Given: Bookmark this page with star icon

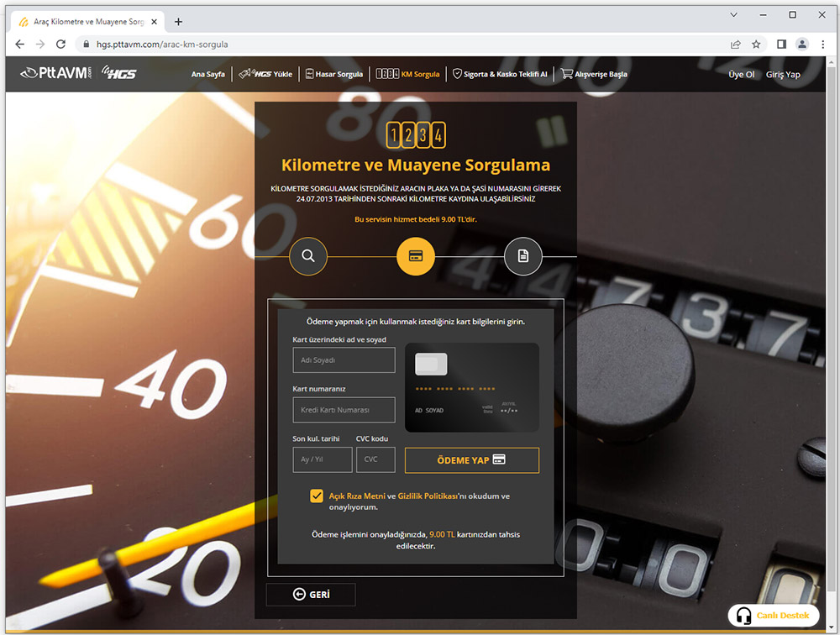Looking at the screenshot, I should pos(756,44).
